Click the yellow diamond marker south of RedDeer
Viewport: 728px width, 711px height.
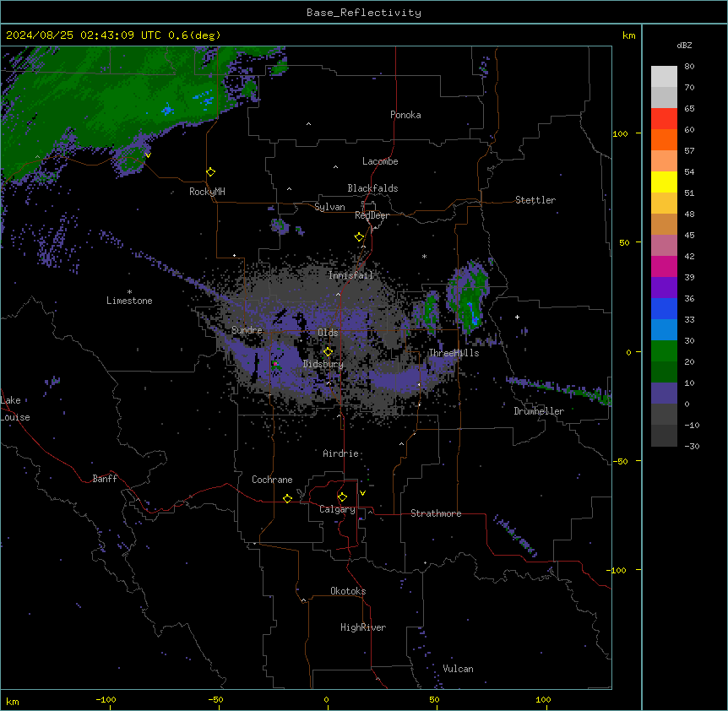(x=359, y=237)
